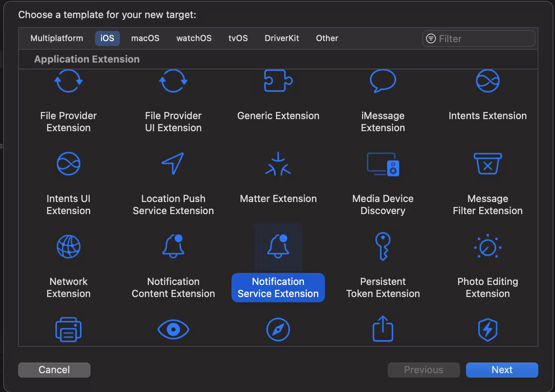Switch to the Multiplatform tab
Viewport: 555px width, 392px height.
tap(57, 38)
